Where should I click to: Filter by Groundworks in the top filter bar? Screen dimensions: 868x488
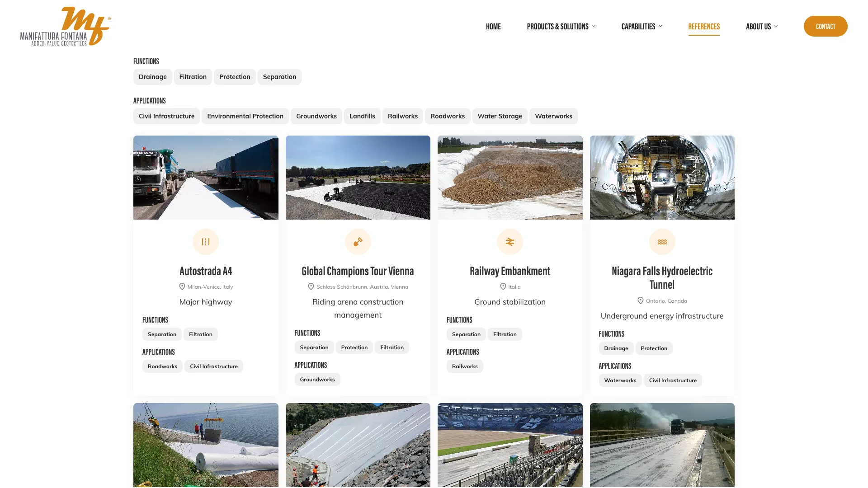pyautogui.click(x=316, y=116)
